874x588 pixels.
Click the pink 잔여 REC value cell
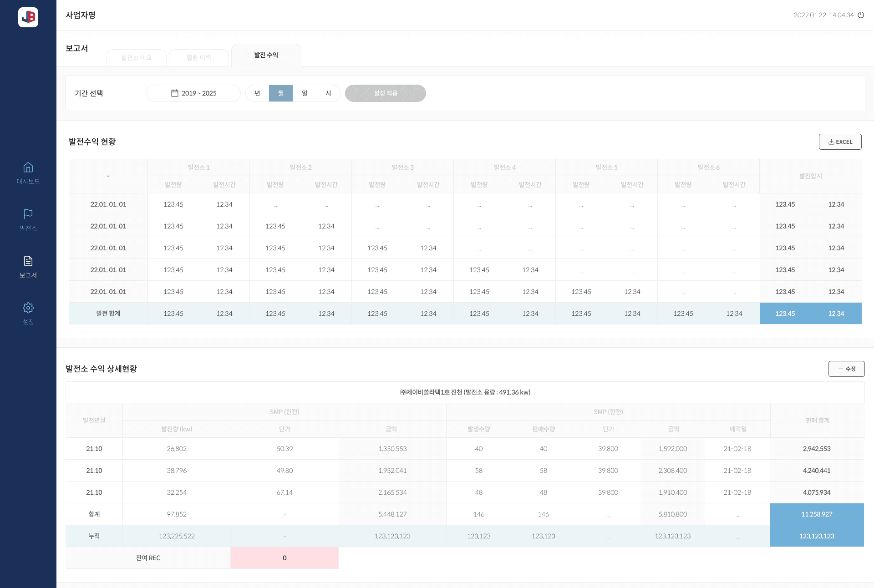pos(285,558)
